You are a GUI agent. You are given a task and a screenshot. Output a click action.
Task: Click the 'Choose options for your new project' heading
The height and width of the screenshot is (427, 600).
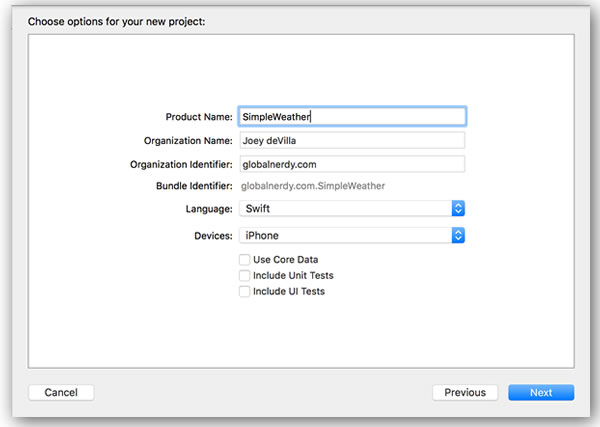pyautogui.click(x=117, y=21)
